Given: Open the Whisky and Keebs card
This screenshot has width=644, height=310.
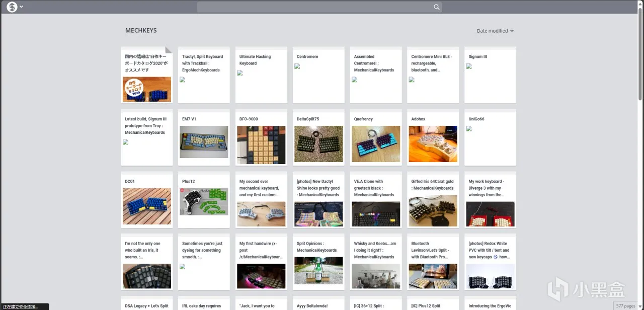Looking at the screenshot, I should pyautogui.click(x=376, y=262).
